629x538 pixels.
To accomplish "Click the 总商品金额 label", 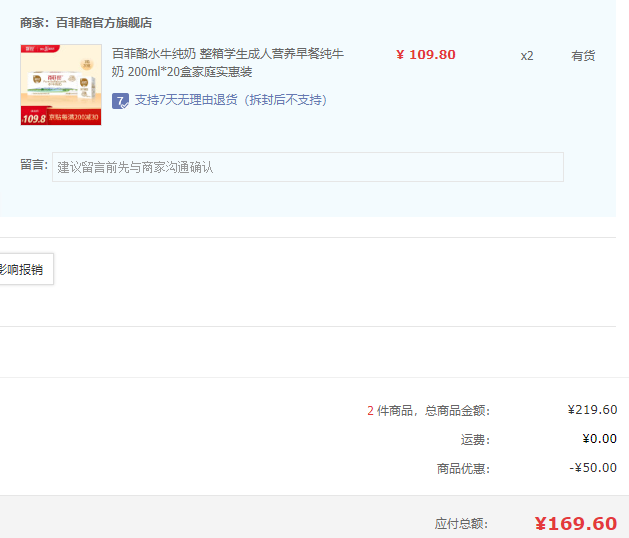I will tap(457, 410).
